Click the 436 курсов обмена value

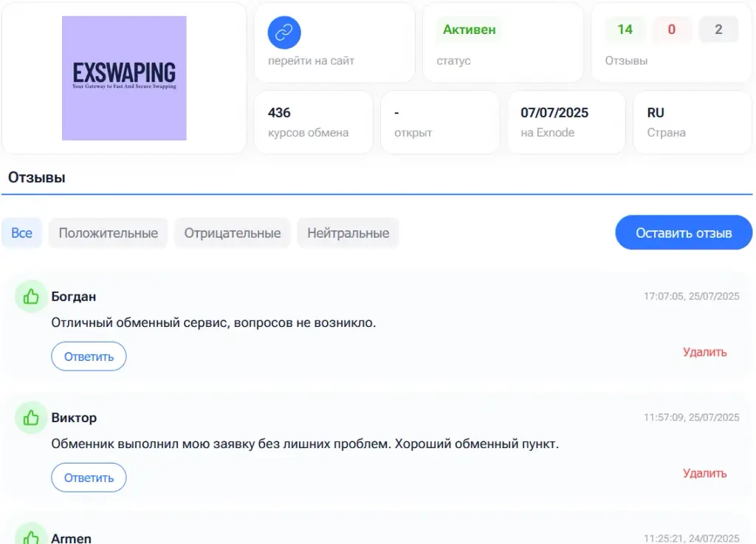pyautogui.click(x=279, y=113)
